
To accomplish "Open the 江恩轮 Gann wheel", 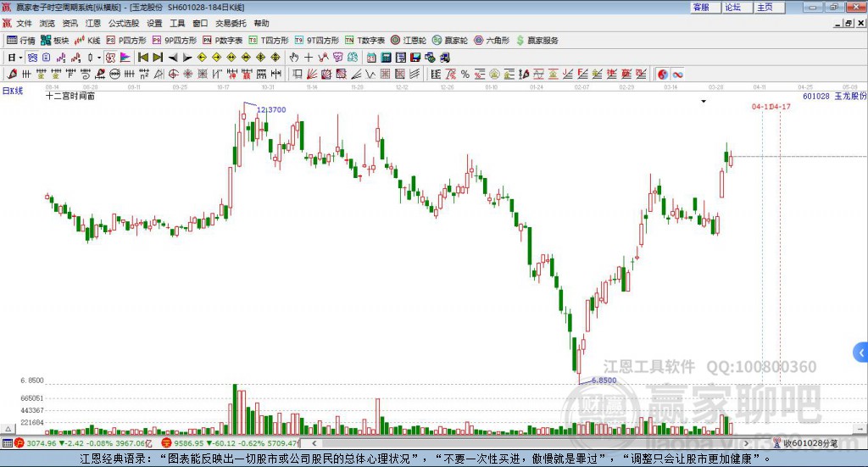I will coord(409,41).
